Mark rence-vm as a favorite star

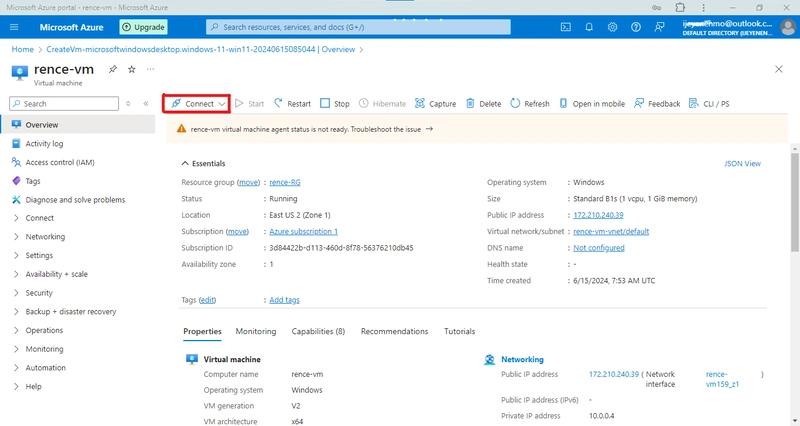pos(132,69)
